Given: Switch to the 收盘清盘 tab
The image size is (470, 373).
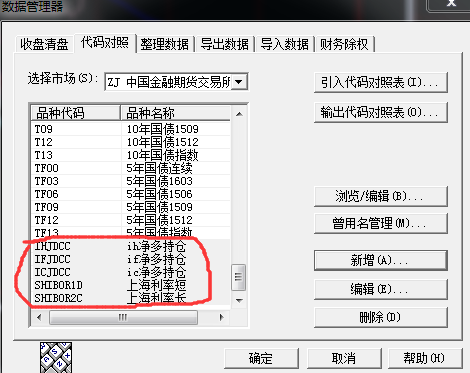Looking at the screenshot, I should tap(44, 44).
